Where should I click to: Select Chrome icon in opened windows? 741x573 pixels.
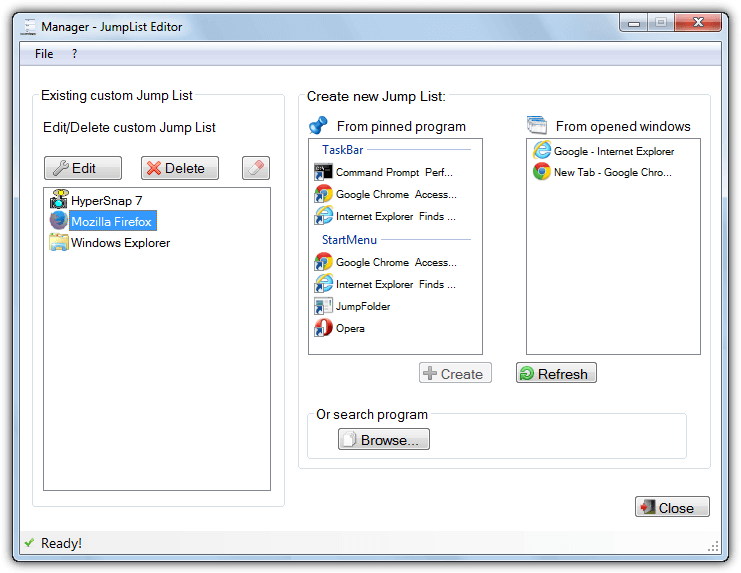pyautogui.click(x=542, y=171)
